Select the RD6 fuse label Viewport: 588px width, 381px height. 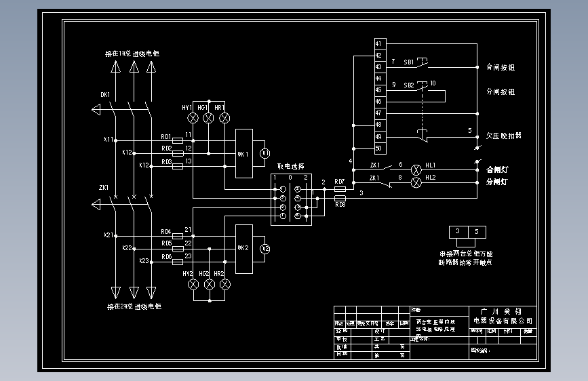pos(167,257)
